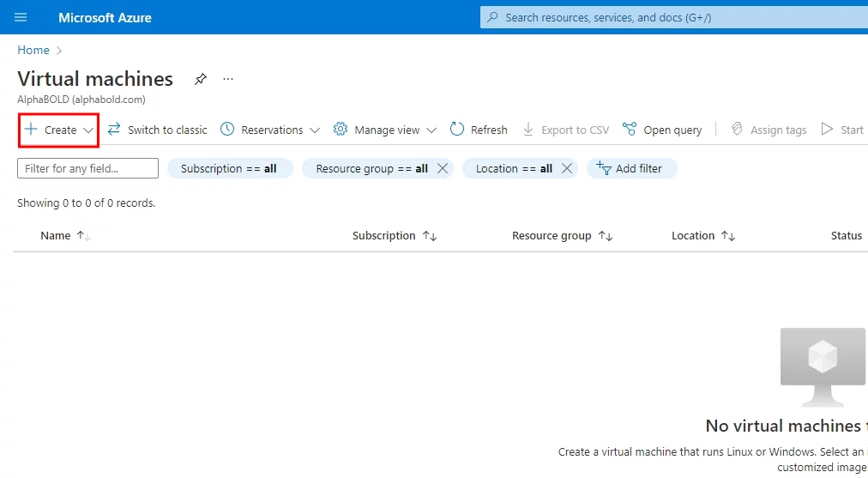Open the Subscription == all filter
The height and width of the screenshot is (478, 868).
[x=230, y=168]
